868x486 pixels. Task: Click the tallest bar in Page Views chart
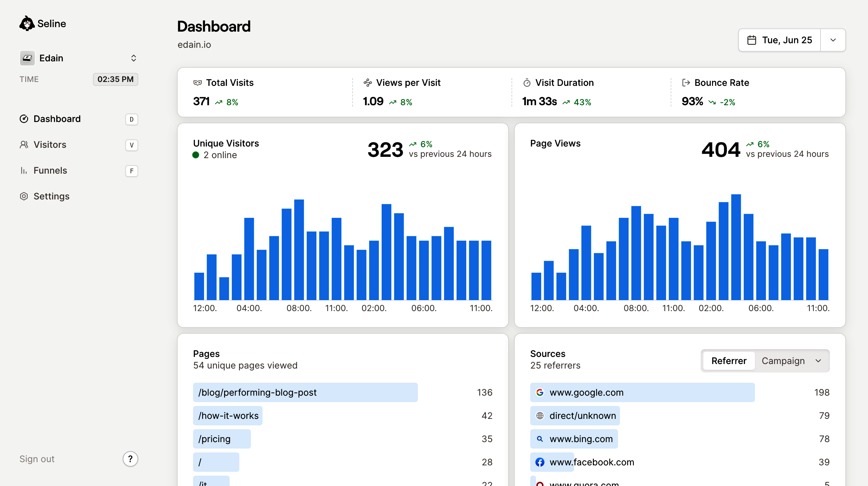(736, 247)
